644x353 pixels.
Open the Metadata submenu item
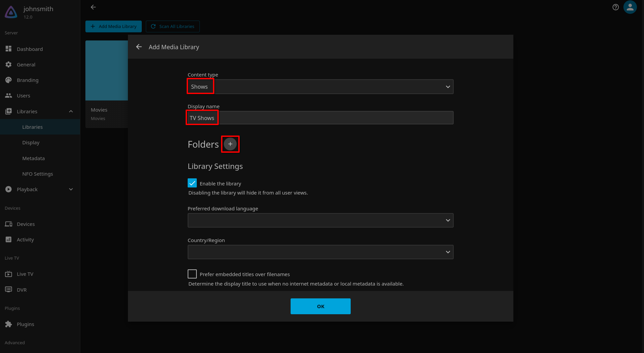(40, 158)
